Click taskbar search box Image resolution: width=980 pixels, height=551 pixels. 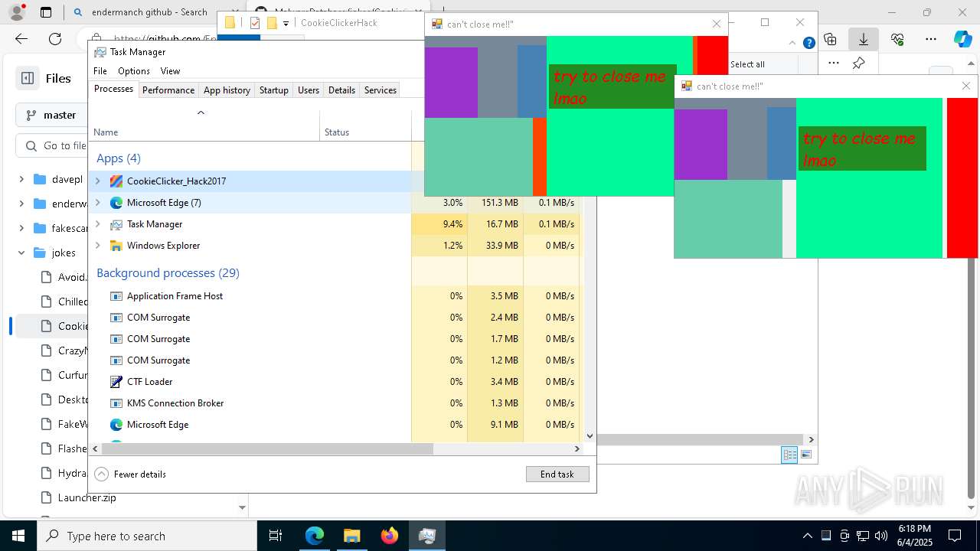point(147,536)
